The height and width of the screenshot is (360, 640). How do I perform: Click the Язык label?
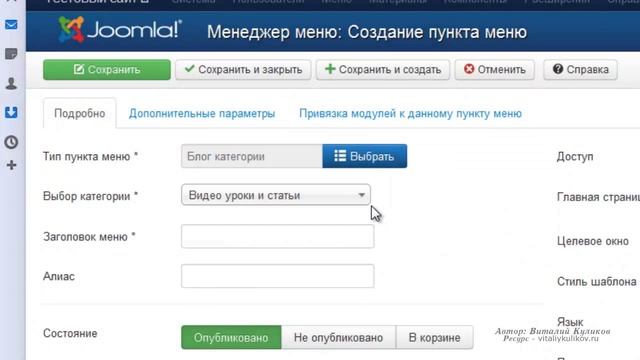[570, 322]
